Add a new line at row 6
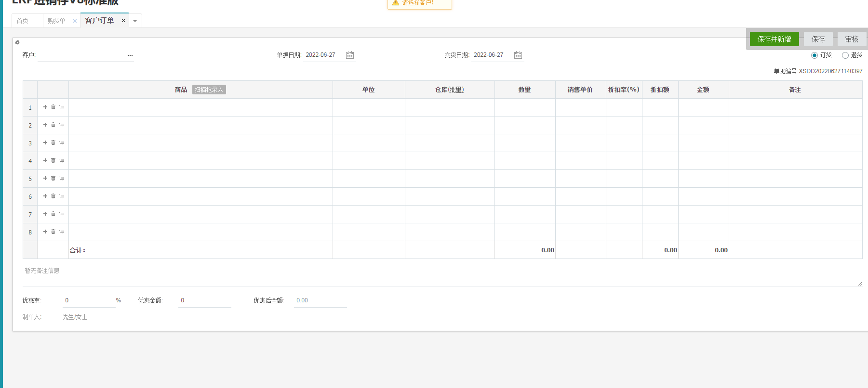The image size is (868, 388). point(45,196)
